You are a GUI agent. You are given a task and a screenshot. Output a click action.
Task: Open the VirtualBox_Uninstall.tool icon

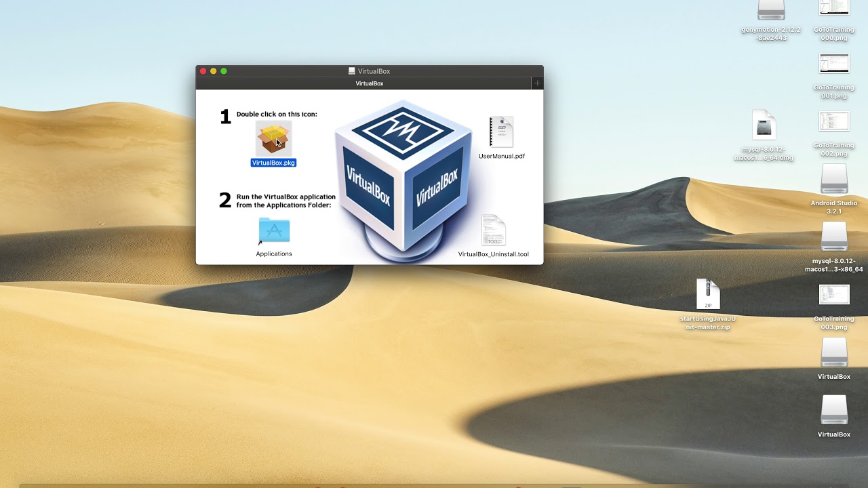[x=494, y=230]
